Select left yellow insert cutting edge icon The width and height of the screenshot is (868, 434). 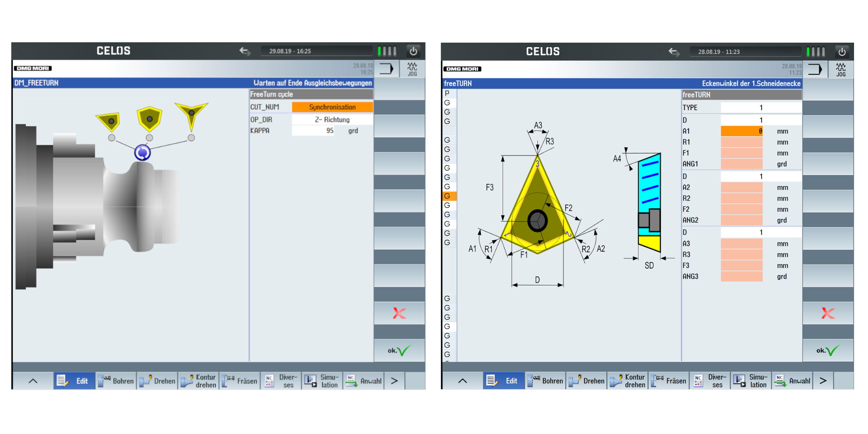pos(109,122)
